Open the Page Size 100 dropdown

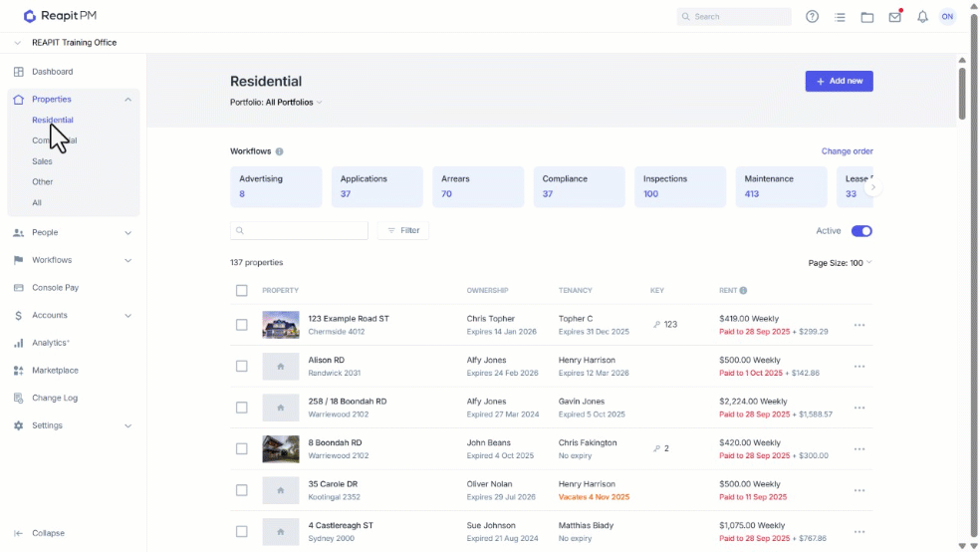(840, 263)
